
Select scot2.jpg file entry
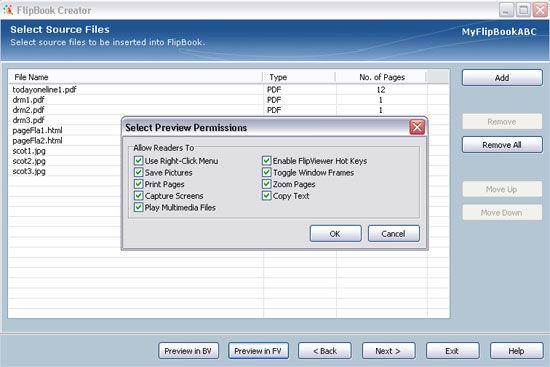29,161
